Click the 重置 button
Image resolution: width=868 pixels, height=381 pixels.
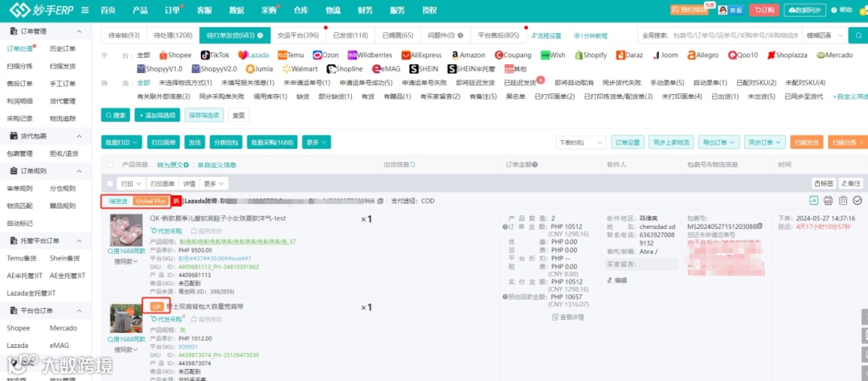(240, 115)
